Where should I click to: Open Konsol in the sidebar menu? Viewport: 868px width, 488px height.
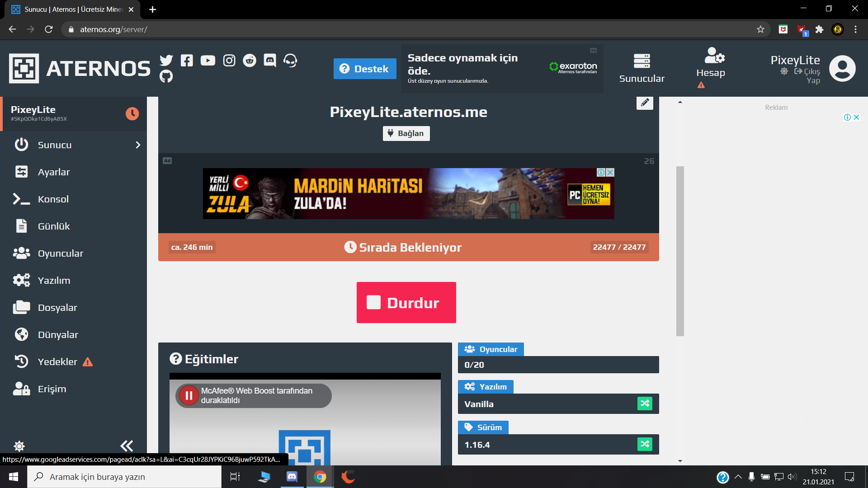click(x=53, y=199)
